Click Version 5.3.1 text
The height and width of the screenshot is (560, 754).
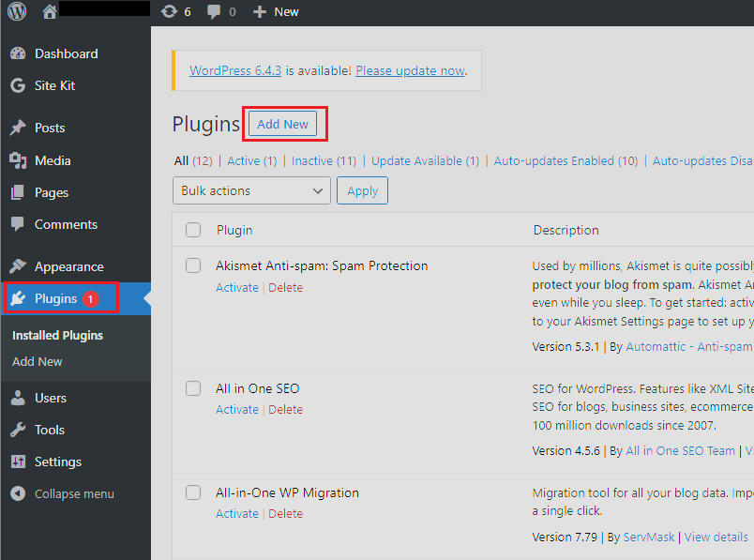coord(565,347)
